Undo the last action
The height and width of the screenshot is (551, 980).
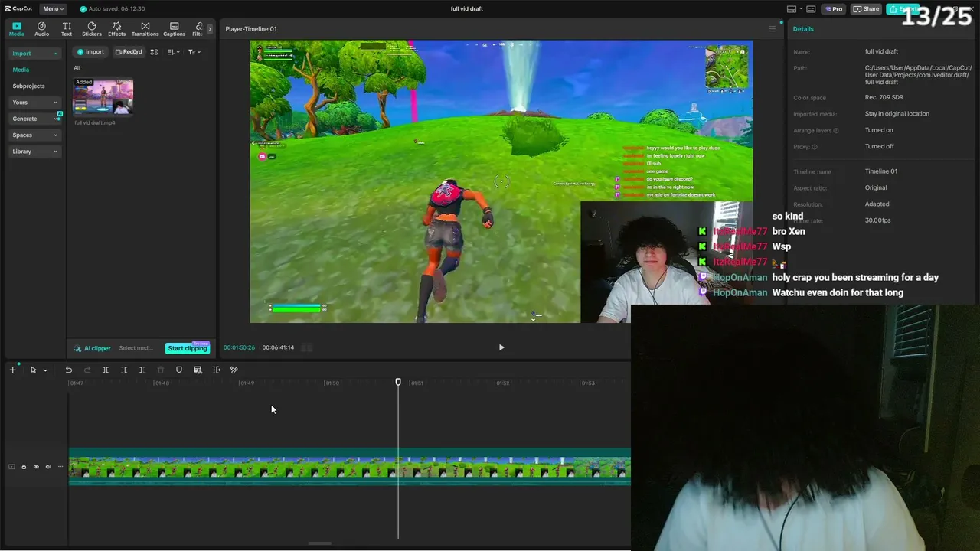(x=68, y=370)
